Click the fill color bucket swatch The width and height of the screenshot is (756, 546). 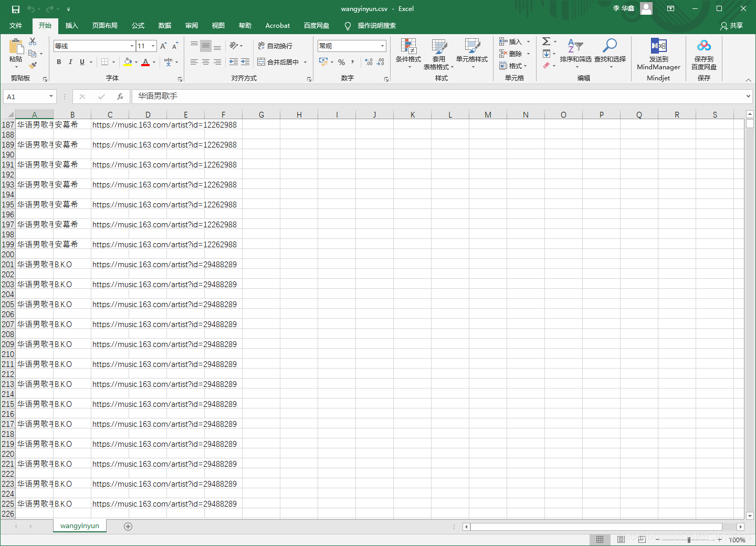pyautogui.click(x=128, y=62)
